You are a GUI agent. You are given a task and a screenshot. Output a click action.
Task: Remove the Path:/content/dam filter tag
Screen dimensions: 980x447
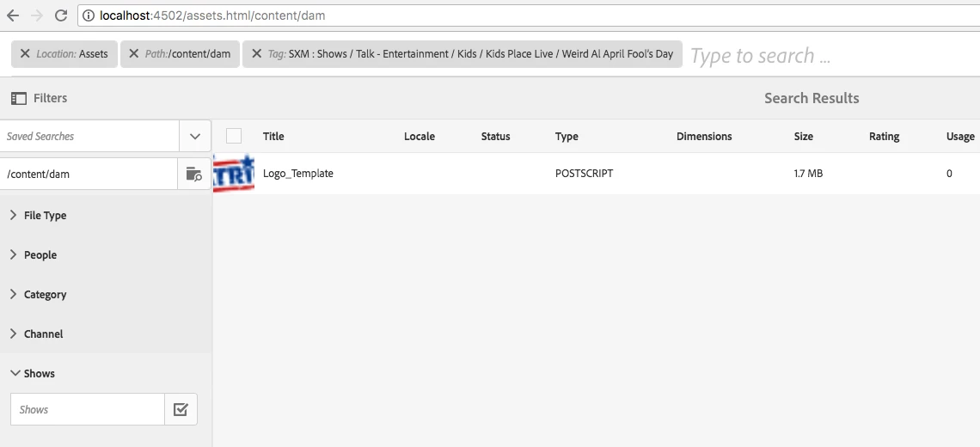coord(134,54)
